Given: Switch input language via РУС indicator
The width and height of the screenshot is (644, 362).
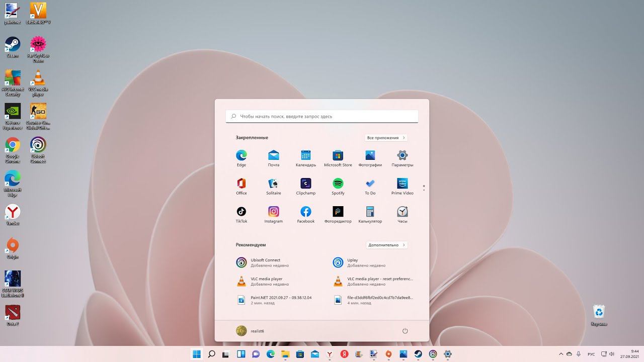Looking at the screenshot, I should (x=592, y=354).
